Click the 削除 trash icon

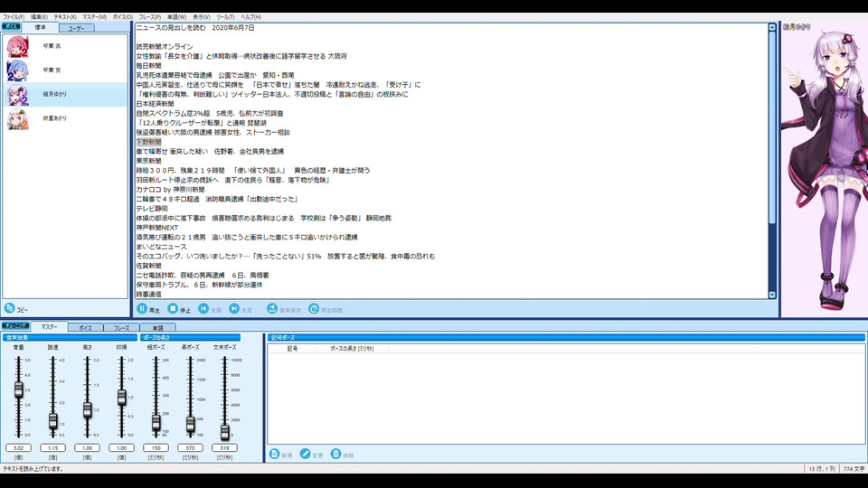tap(335, 455)
